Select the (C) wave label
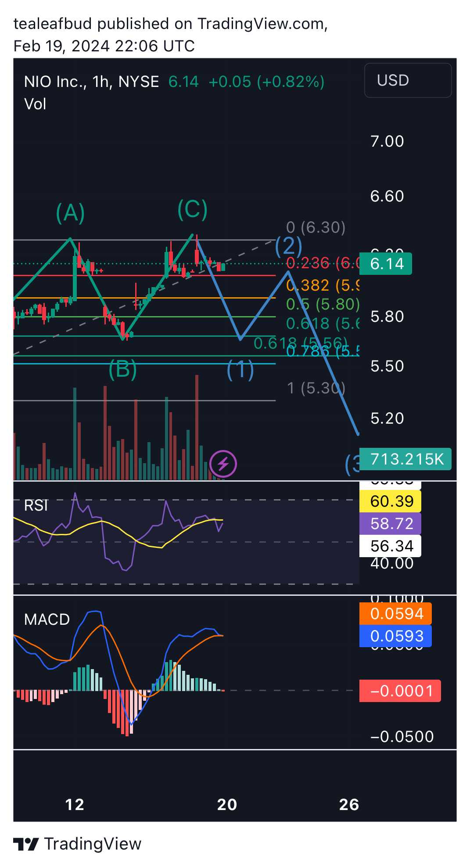This screenshot has width=470, height=868. [193, 209]
